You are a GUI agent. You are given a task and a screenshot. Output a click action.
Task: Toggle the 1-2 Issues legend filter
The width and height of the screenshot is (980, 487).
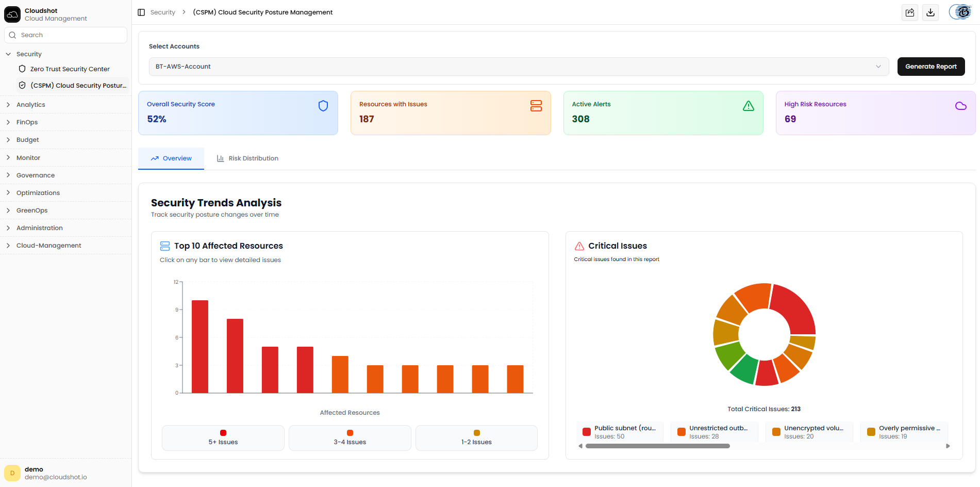coord(477,438)
